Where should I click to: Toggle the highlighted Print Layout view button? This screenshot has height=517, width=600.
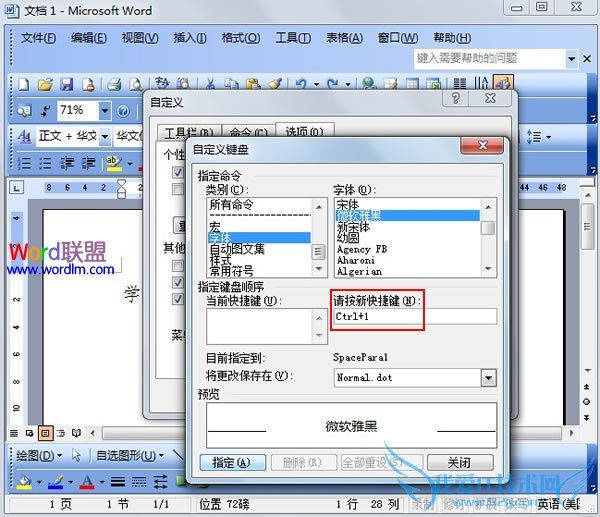tap(45, 433)
